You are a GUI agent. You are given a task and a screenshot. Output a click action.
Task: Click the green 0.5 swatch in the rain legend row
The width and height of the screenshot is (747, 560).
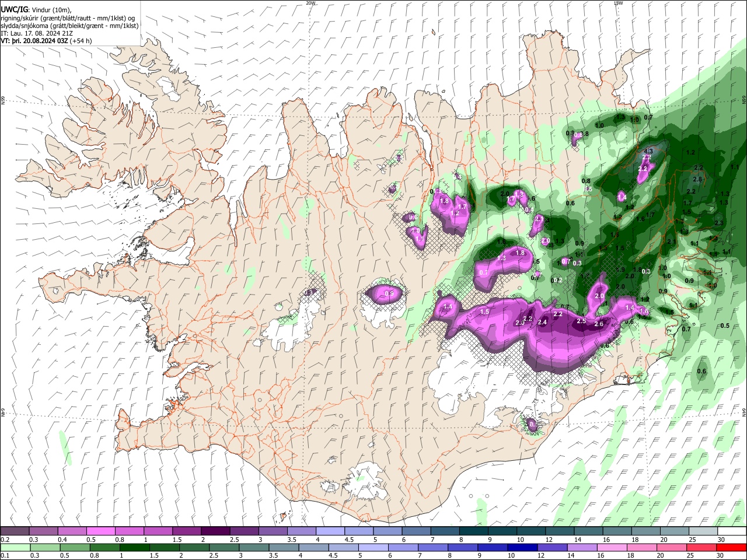75,547
